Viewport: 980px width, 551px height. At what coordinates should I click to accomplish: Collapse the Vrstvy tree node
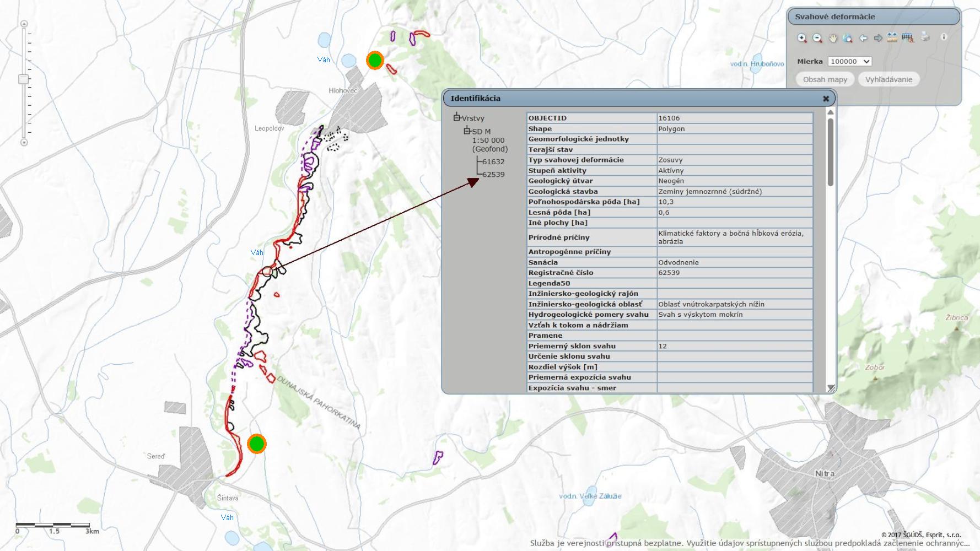tap(456, 117)
